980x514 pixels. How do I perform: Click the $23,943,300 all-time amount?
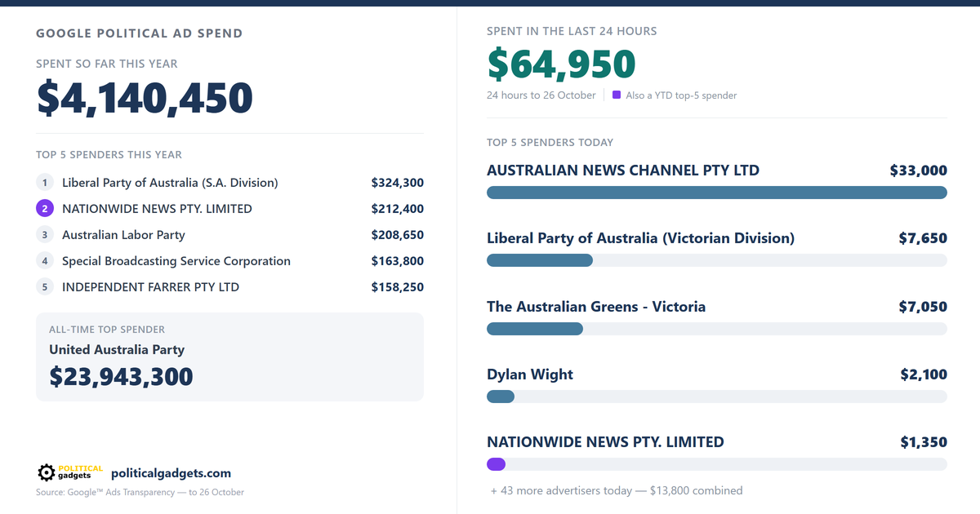(x=121, y=377)
